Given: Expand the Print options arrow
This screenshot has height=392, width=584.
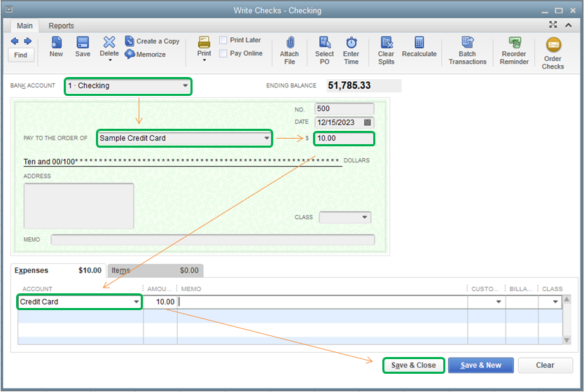Looking at the screenshot, I should click(x=204, y=60).
